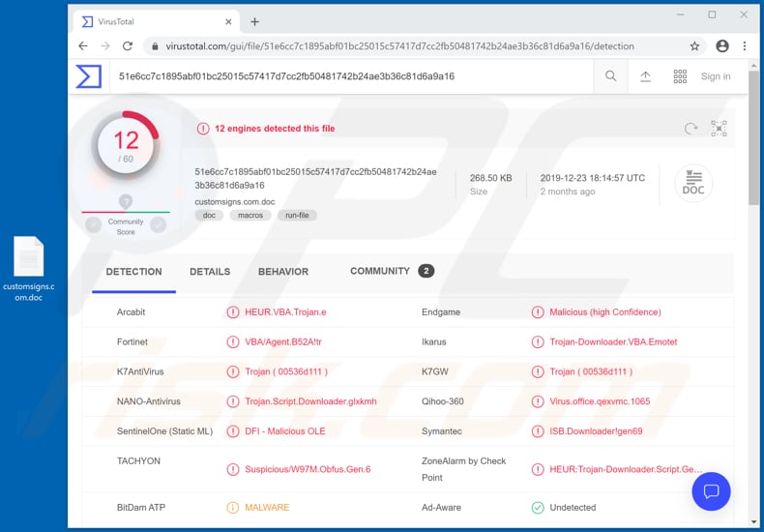Click the Sign in link

716,76
